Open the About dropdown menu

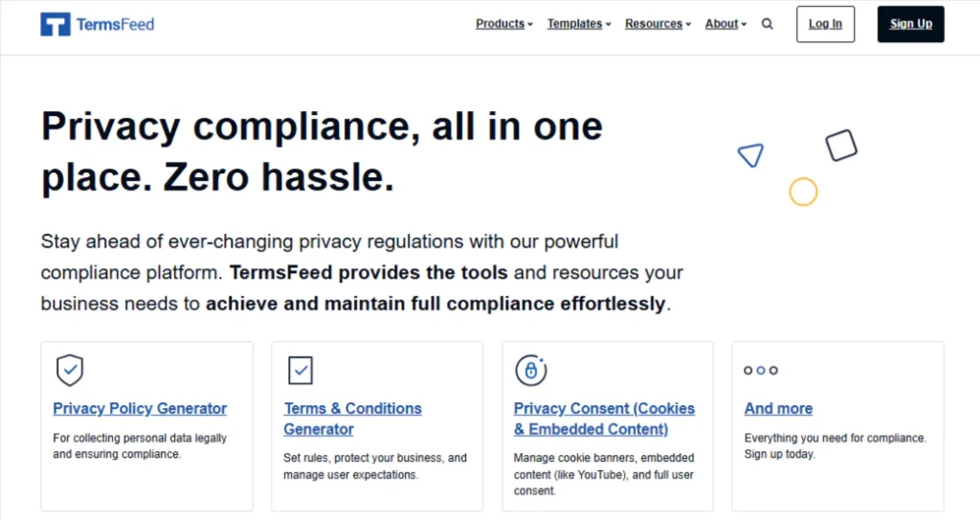[725, 24]
